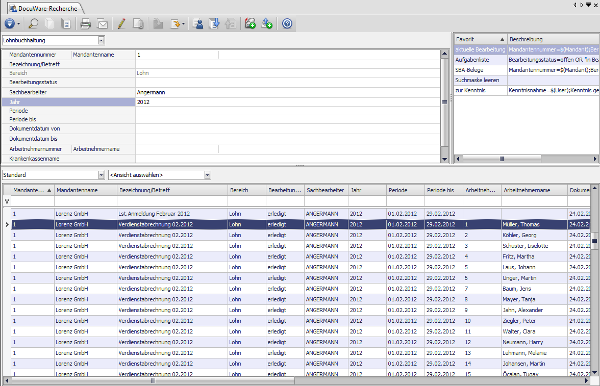
Task: Open help via the blue question mark icon
Action: coord(287,24)
